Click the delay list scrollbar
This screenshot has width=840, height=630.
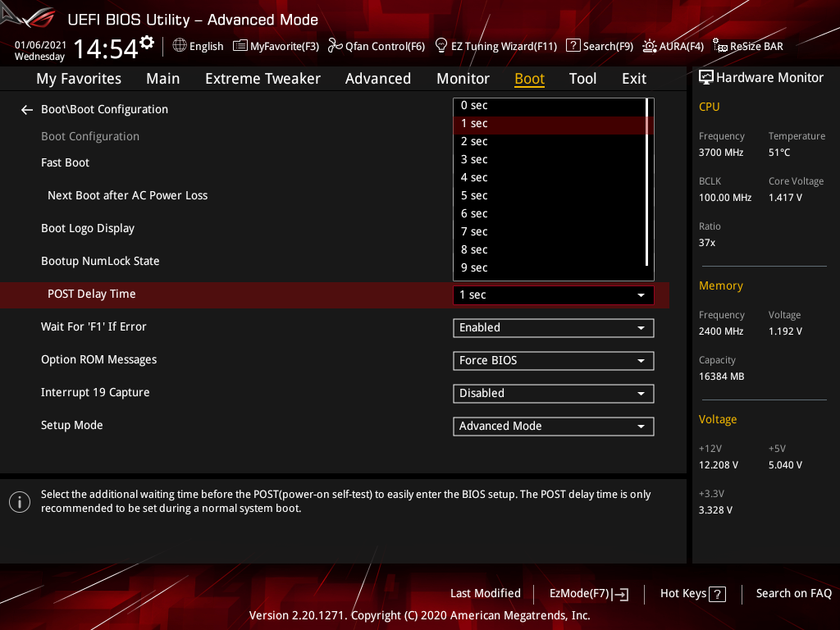click(x=647, y=182)
